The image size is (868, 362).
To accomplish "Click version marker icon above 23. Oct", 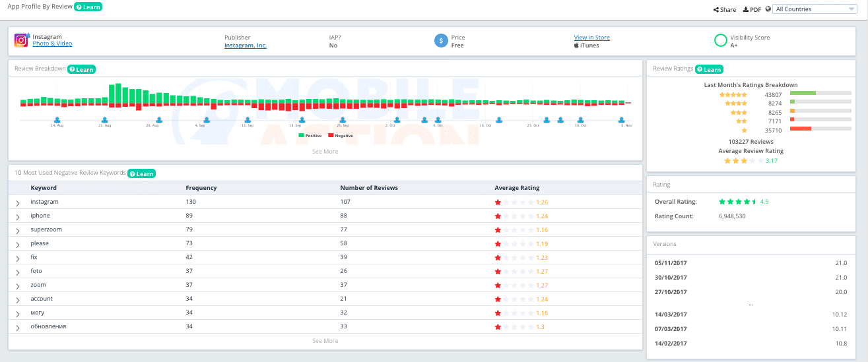I will tap(547, 120).
